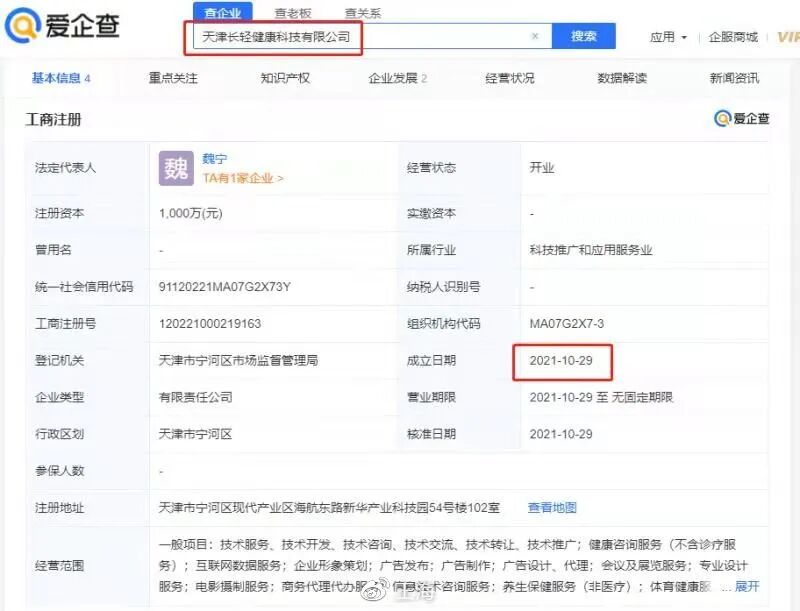Clear the search box with the × icon
The height and width of the screenshot is (611, 800).
[x=535, y=36]
